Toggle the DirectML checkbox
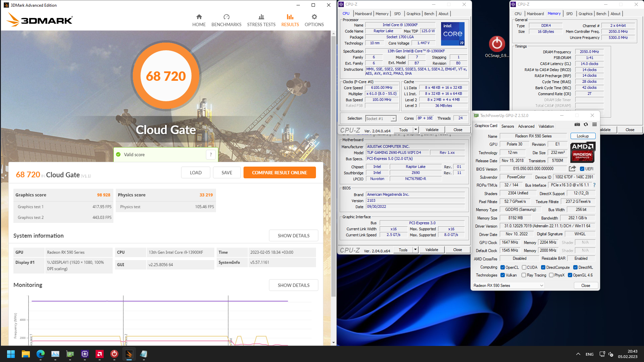This screenshot has height=362, width=644. [x=575, y=267]
